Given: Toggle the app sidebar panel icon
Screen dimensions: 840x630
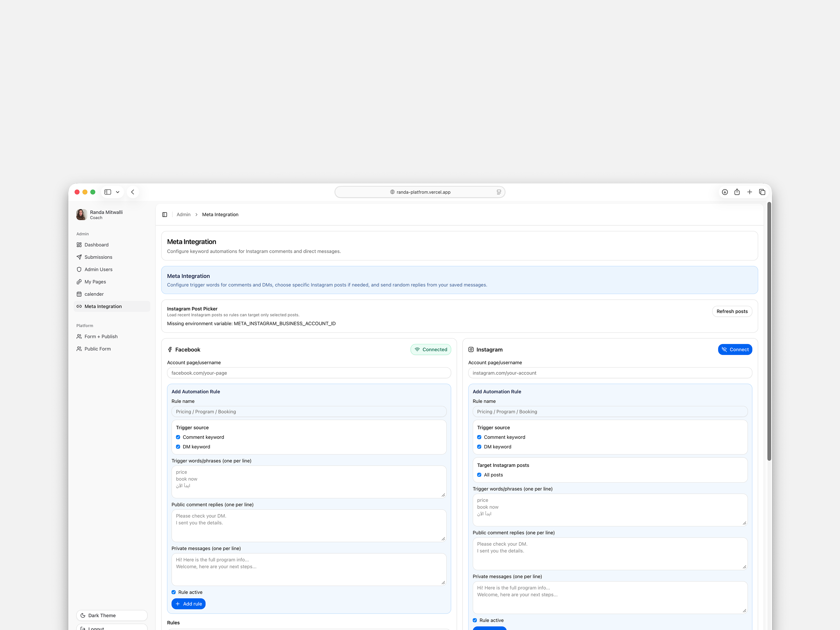Looking at the screenshot, I should pos(164,215).
